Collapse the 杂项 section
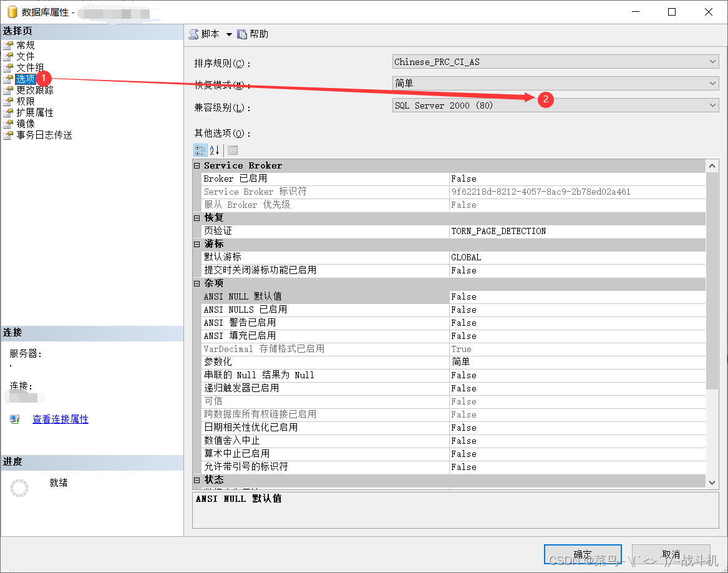728x573 pixels. [197, 283]
